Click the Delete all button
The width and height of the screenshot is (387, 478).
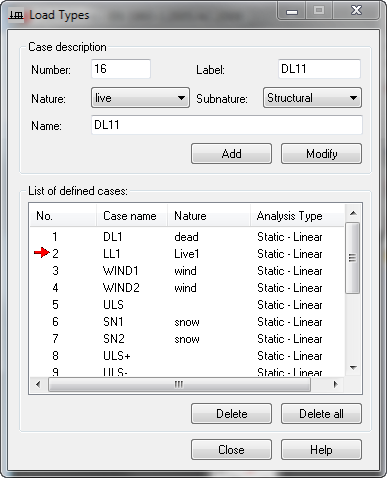coord(321,414)
